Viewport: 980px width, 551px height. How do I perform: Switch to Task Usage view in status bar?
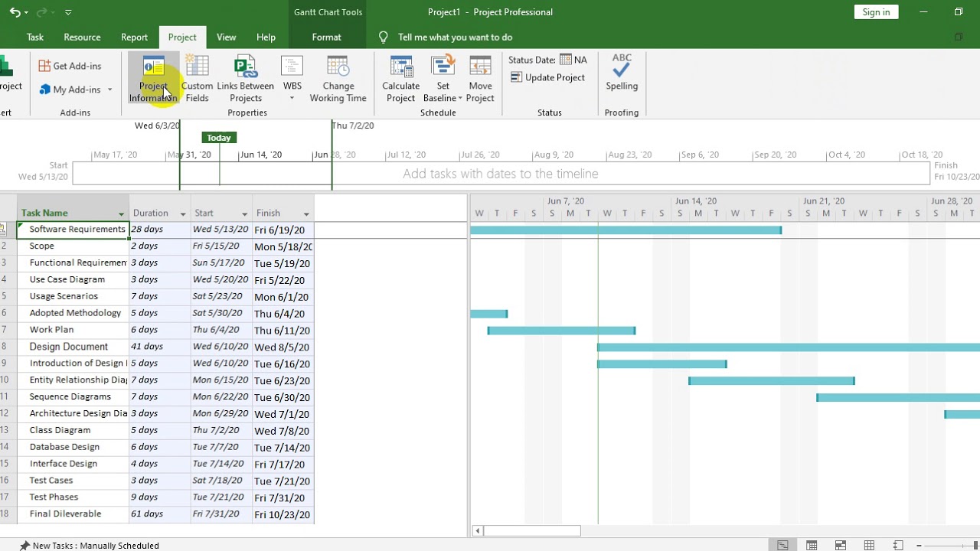pos(812,546)
